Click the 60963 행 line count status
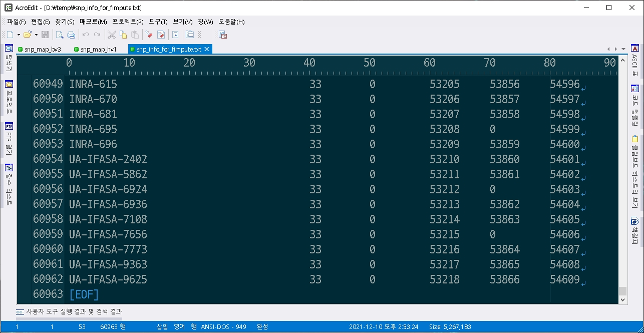The height and width of the screenshot is (333, 644). (113, 326)
